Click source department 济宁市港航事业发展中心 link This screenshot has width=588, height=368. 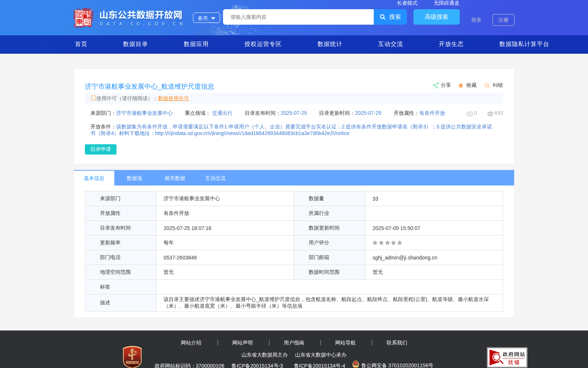144,113
